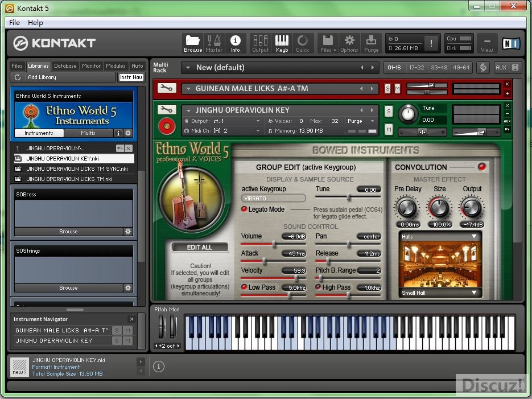Enable Legato Mode LED
532x399 pixels.
click(x=244, y=209)
